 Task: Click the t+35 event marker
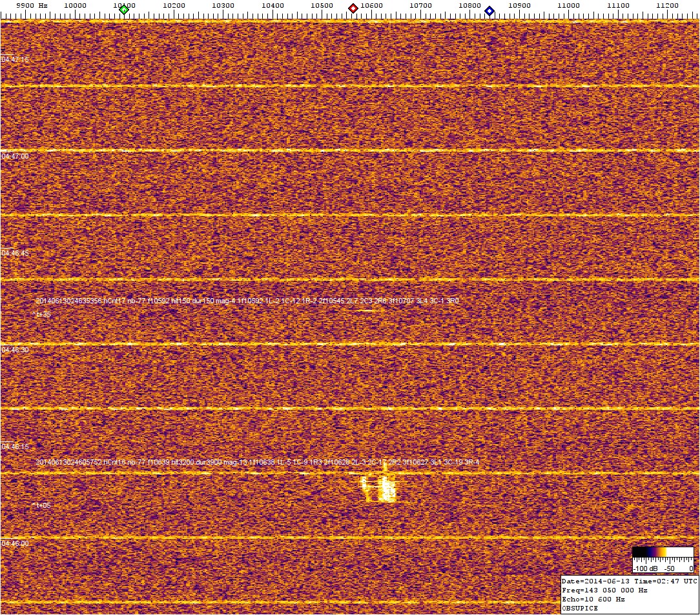point(41,314)
